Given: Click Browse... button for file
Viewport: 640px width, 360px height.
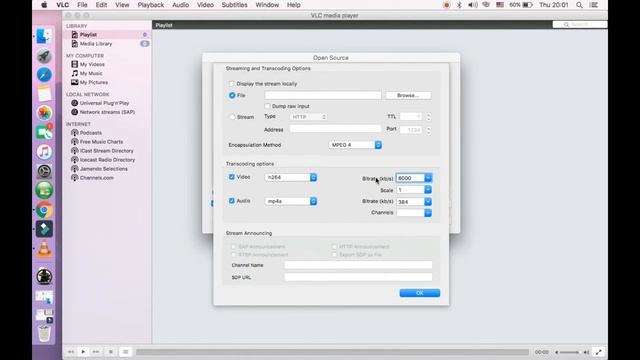Looking at the screenshot, I should pyautogui.click(x=408, y=95).
